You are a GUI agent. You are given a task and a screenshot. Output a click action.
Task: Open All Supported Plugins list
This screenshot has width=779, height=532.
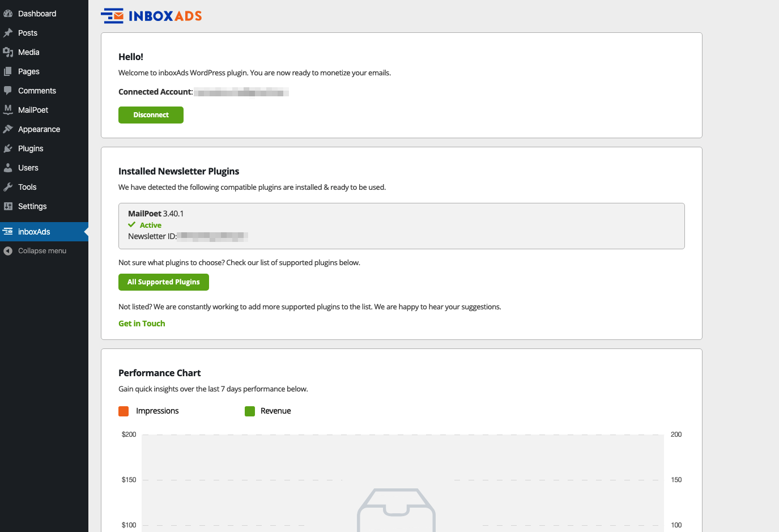click(x=164, y=282)
